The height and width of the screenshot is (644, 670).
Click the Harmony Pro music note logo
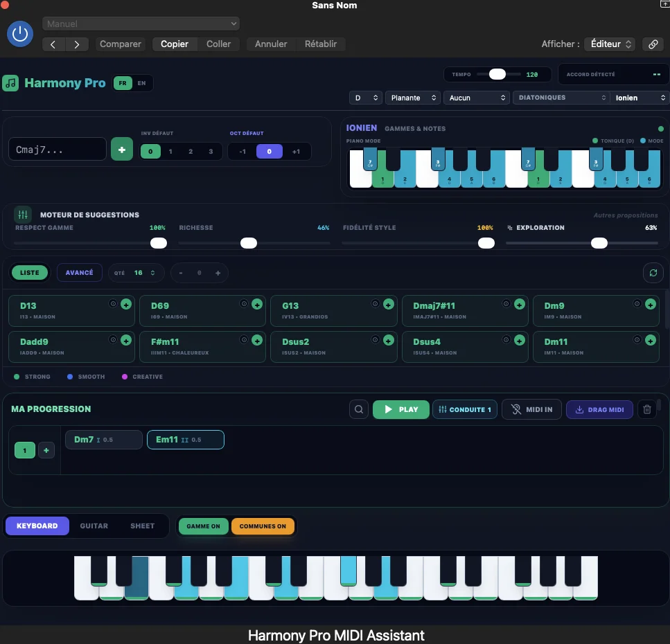coord(10,83)
